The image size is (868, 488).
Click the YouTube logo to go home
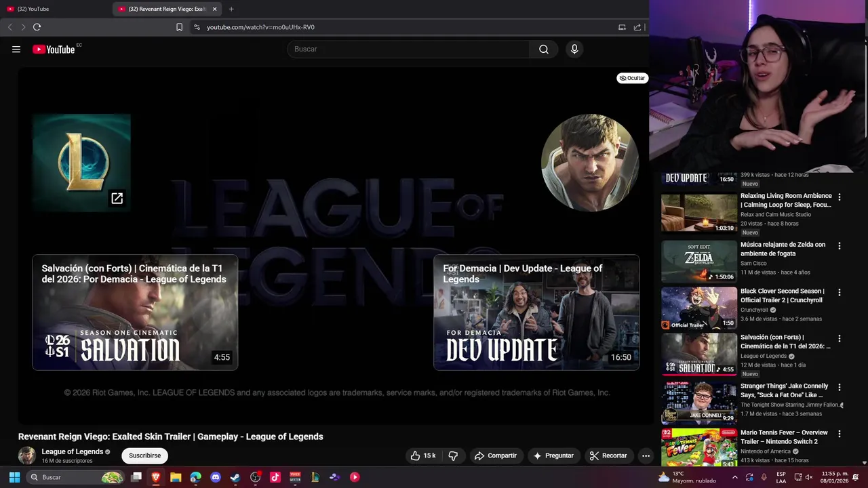point(54,49)
